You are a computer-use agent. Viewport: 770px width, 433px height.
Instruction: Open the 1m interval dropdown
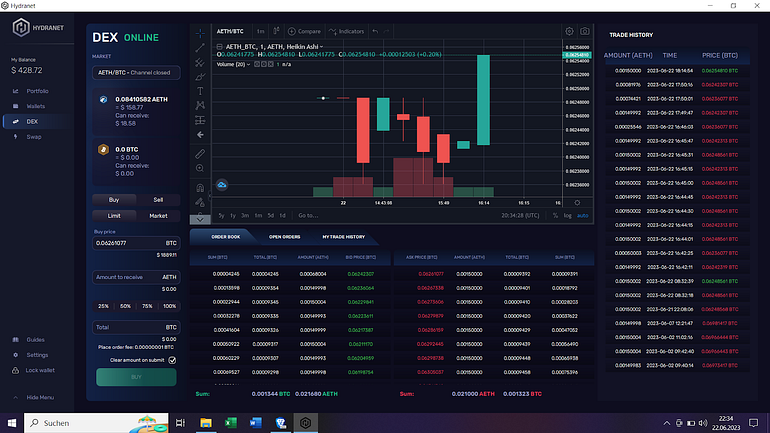pos(260,31)
